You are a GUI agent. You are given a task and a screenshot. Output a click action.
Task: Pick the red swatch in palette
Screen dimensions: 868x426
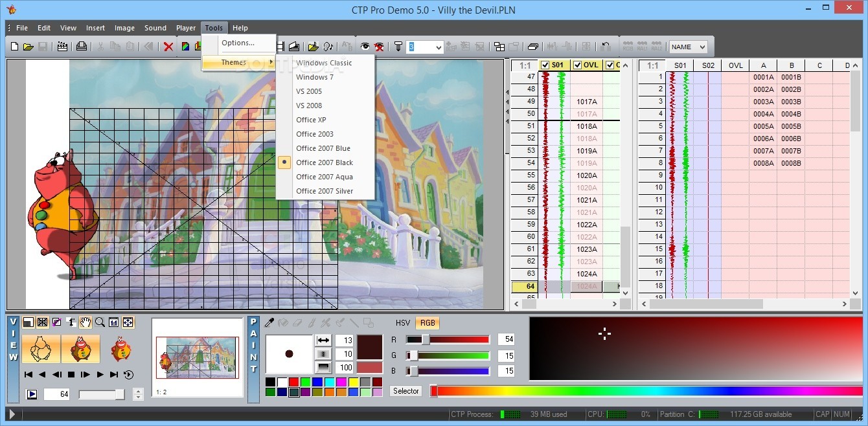pyautogui.click(x=295, y=382)
